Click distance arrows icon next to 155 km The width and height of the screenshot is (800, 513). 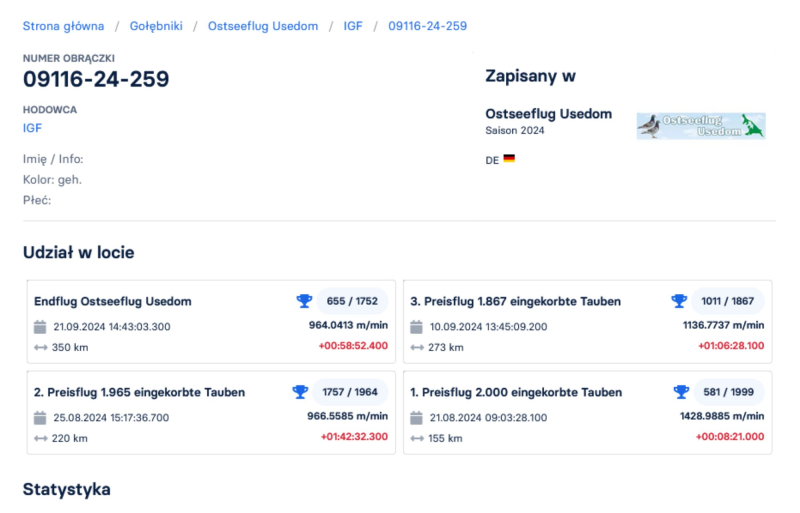(x=416, y=438)
